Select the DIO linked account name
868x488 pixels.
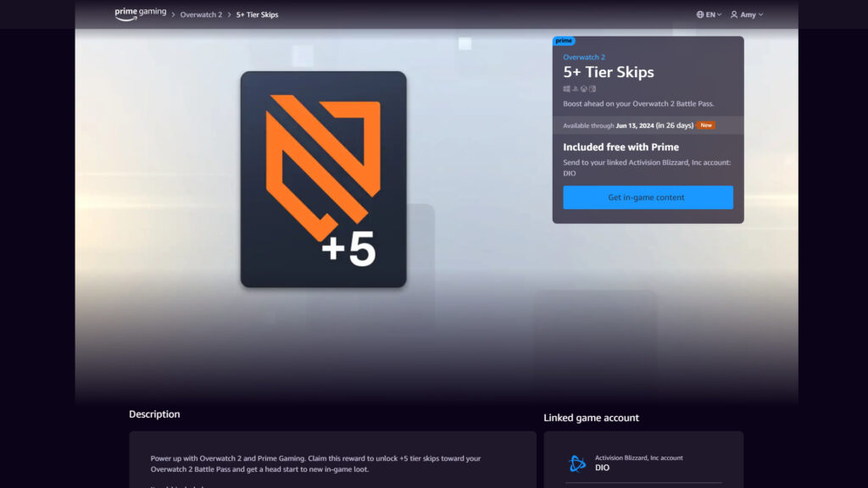point(602,468)
